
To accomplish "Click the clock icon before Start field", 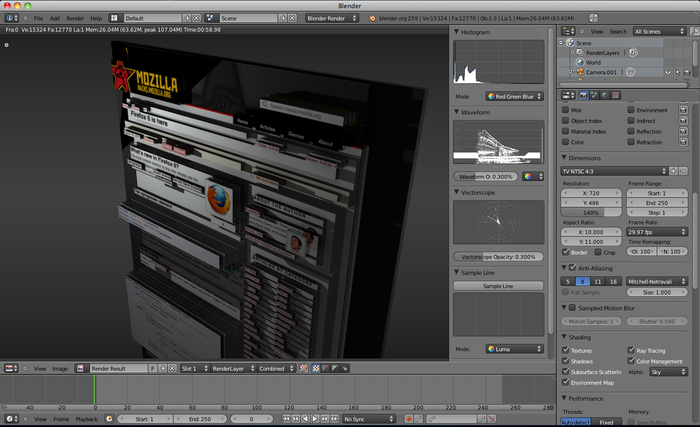I will 109,419.
